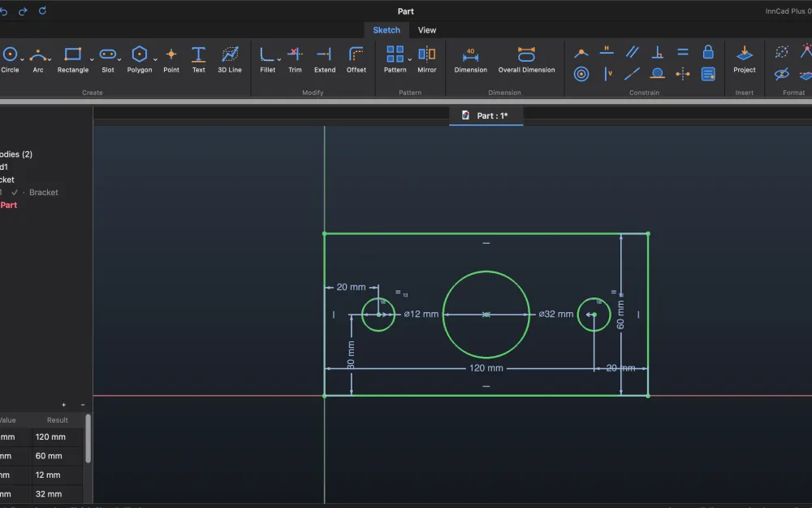Select the Project tool

coord(744,59)
